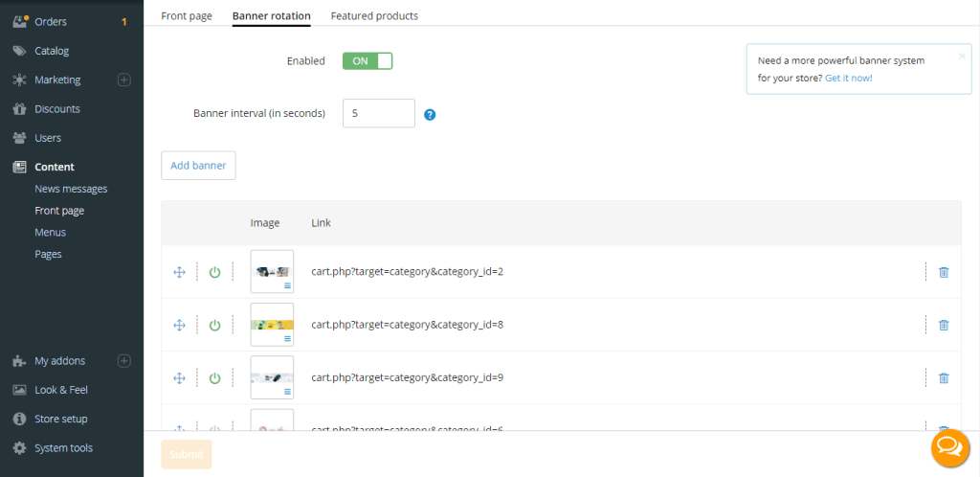Image resolution: width=980 pixels, height=477 pixels.
Task: Grab move handle for category_id=2 banner
Action: (x=179, y=272)
